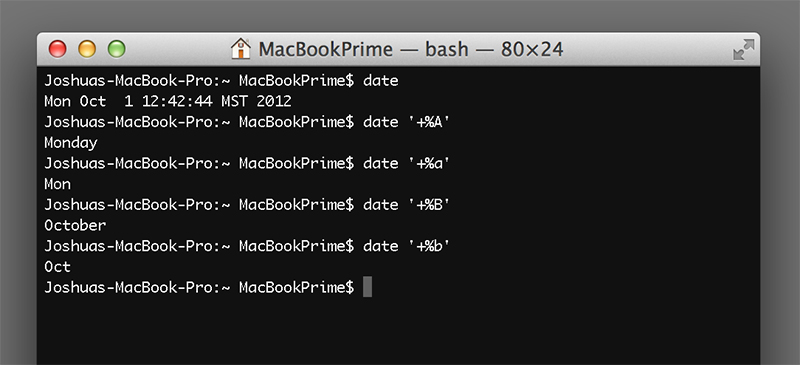Click the home folder icon in title bar
Image resolution: width=800 pixels, height=365 pixels.
click(241, 50)
